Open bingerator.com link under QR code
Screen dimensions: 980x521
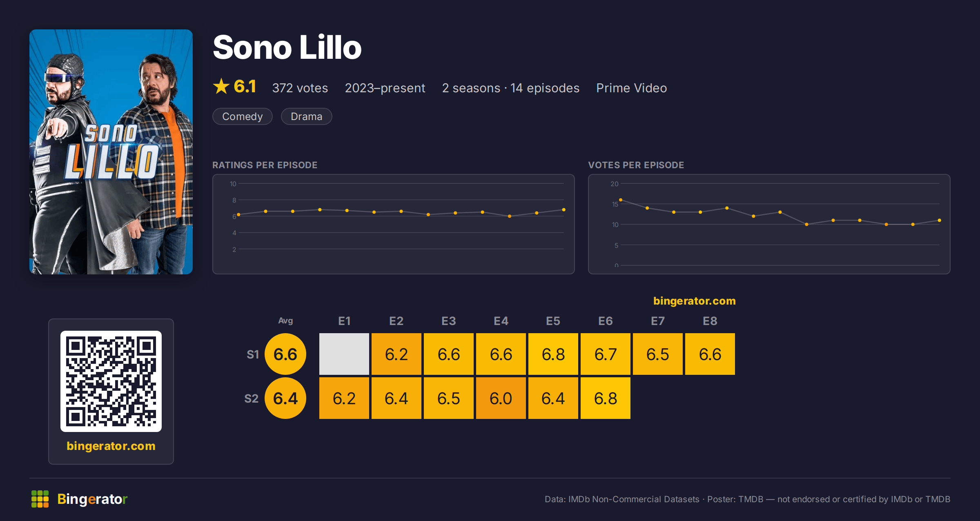[111, 446]
